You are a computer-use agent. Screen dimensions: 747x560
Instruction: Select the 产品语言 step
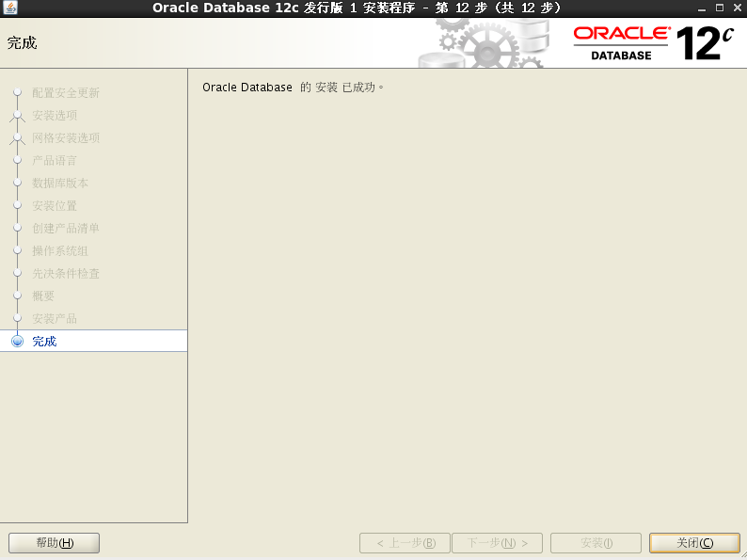coord(55,161)
